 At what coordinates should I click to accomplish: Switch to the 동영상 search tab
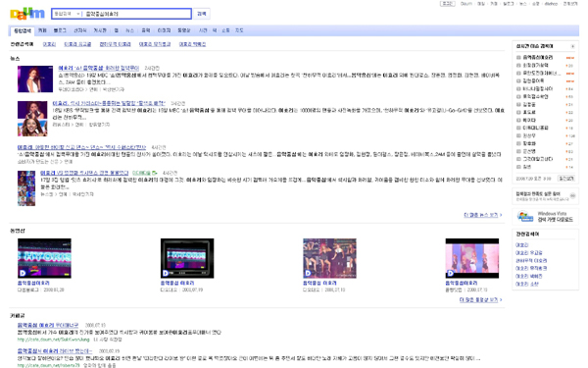[184, 30]
